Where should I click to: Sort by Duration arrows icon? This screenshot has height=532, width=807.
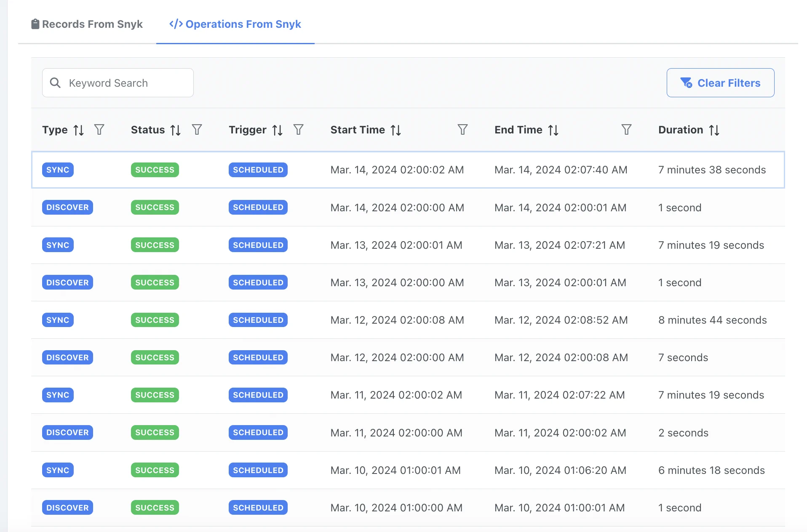coord(714,130)
